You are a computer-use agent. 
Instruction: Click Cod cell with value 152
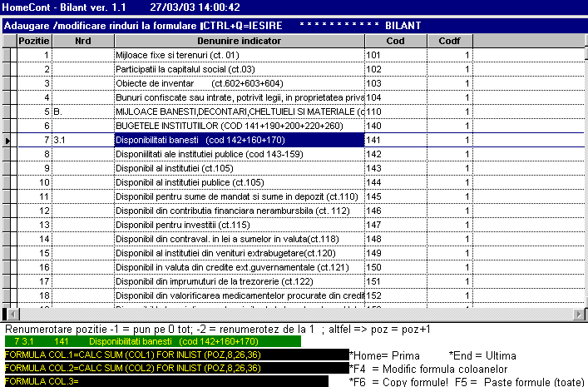396,295
